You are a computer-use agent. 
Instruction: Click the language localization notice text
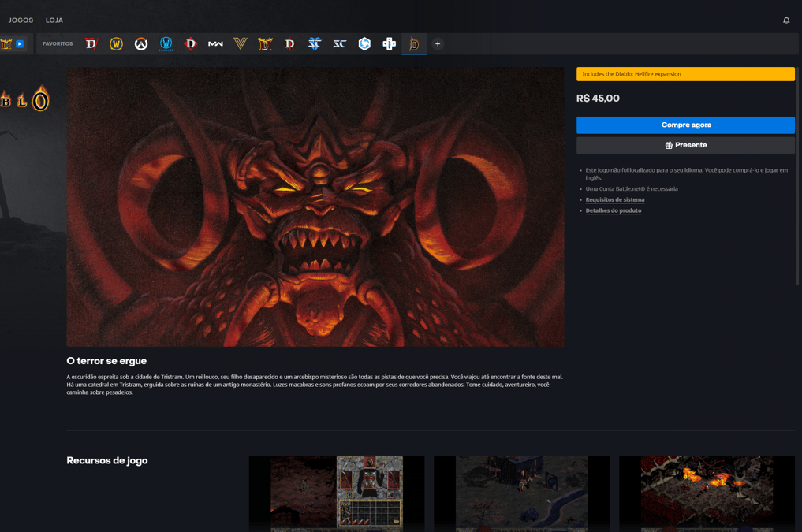(686, 173)
